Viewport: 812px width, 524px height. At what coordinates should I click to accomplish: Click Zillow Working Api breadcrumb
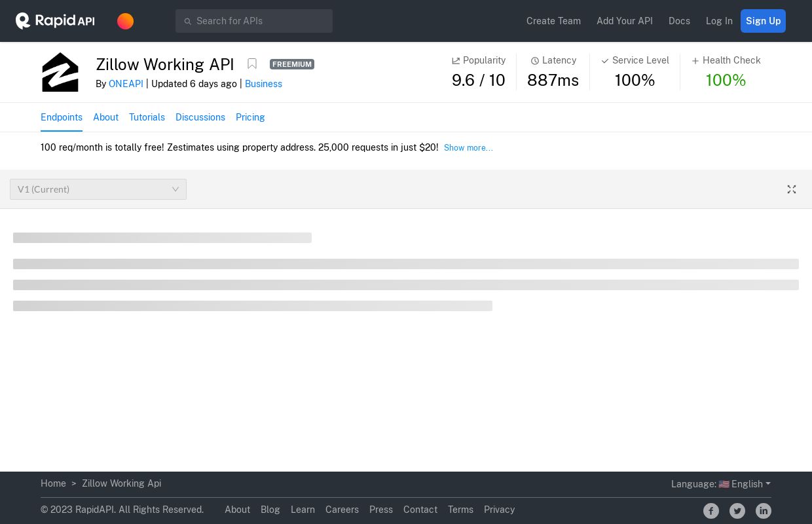(x=121, y=483)
